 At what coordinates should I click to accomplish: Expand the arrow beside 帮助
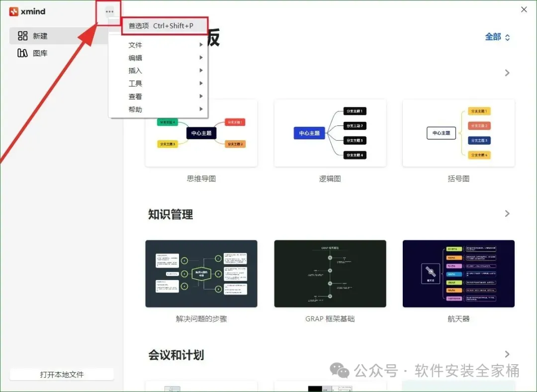pos(201,109)
